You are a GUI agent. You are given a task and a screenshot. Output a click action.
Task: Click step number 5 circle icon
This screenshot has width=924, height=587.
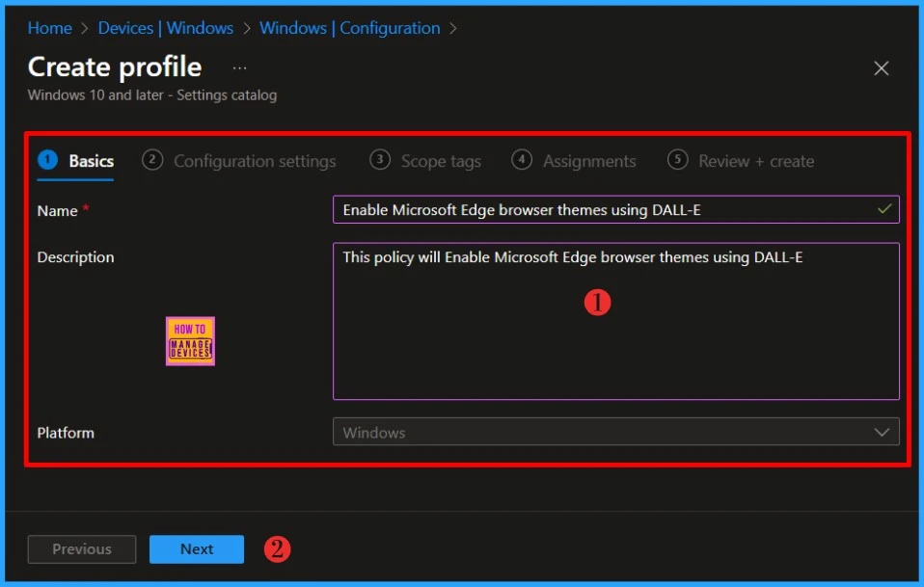(678, 160)
